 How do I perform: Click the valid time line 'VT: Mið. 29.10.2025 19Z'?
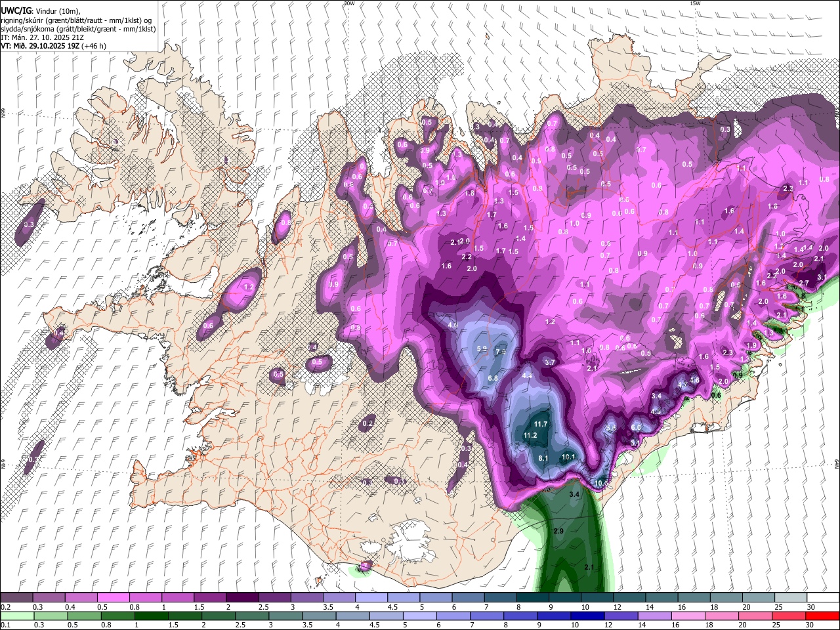point(40,46)
